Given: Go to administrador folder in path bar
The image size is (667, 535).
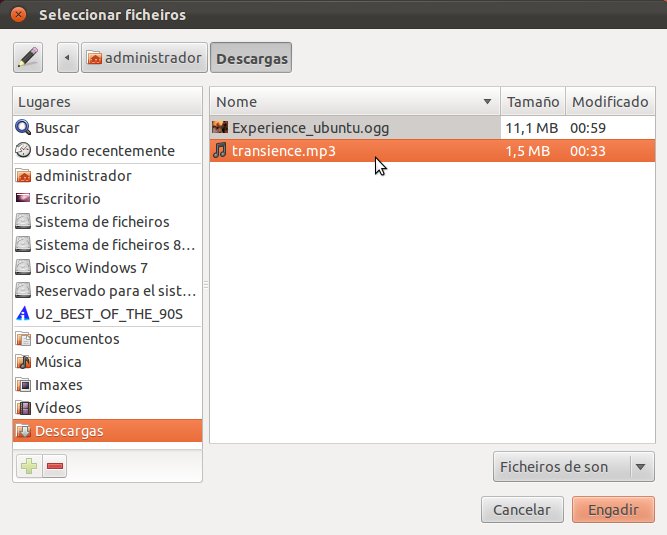Looking at the screenshot, I should pyautogui.click(x=144, y=57).
